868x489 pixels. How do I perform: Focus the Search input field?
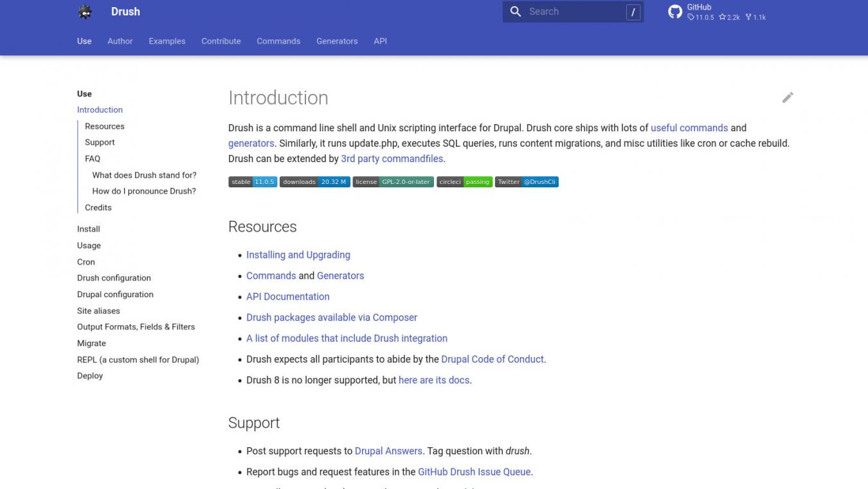coord(572,12)
